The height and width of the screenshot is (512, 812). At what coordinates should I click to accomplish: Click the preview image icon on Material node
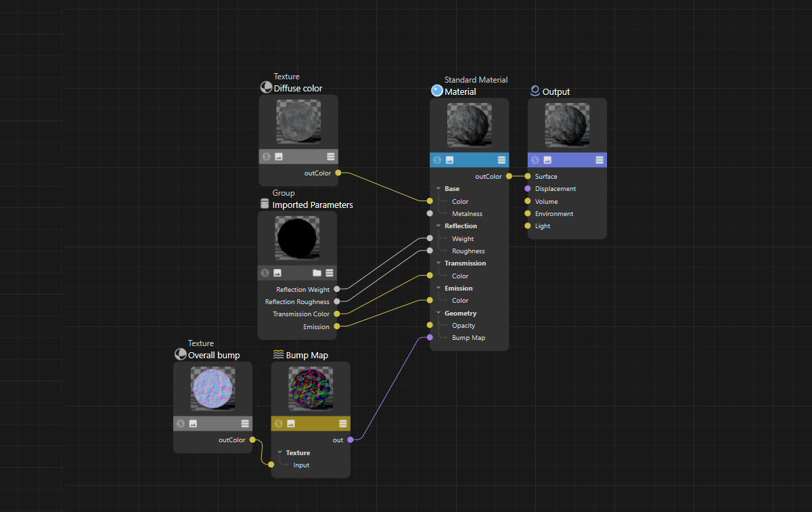(449, 161)
